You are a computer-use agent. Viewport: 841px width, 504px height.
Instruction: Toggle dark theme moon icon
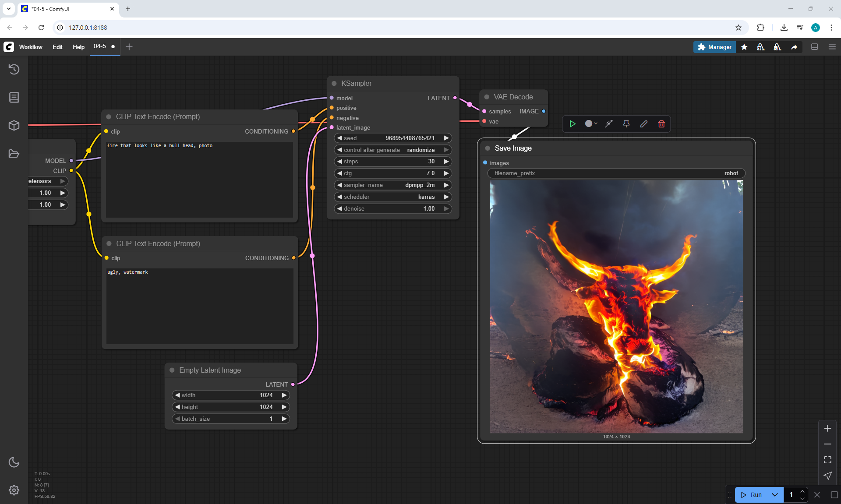click(x=14, y=462)
